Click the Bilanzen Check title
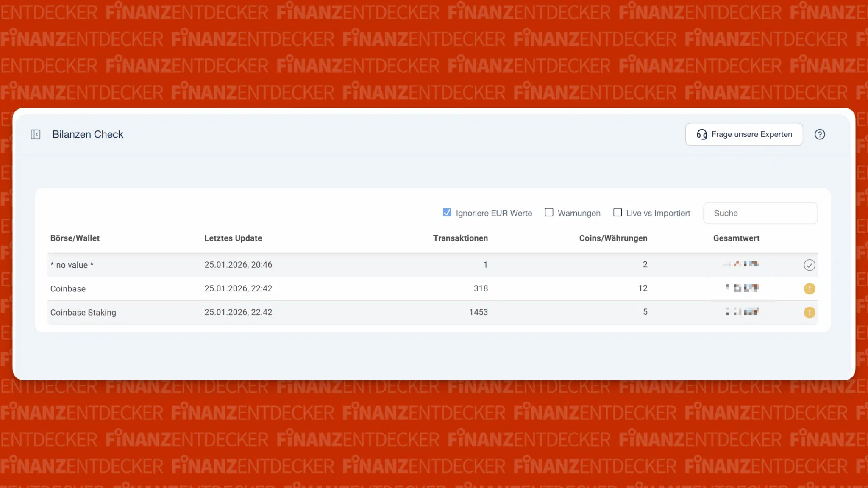The image size is (868, 488). 88,134
